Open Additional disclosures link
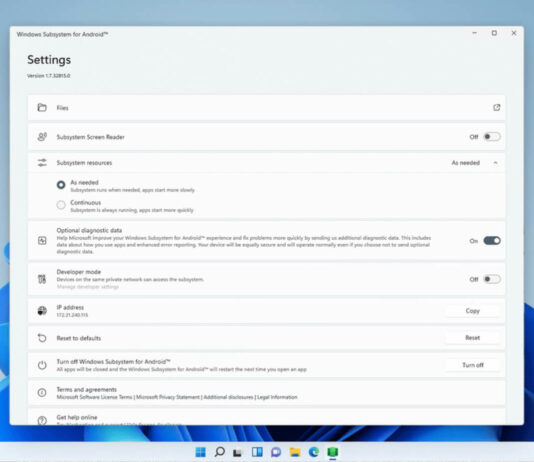Screen dimensions: 534x462 click(x=229, y=397)
